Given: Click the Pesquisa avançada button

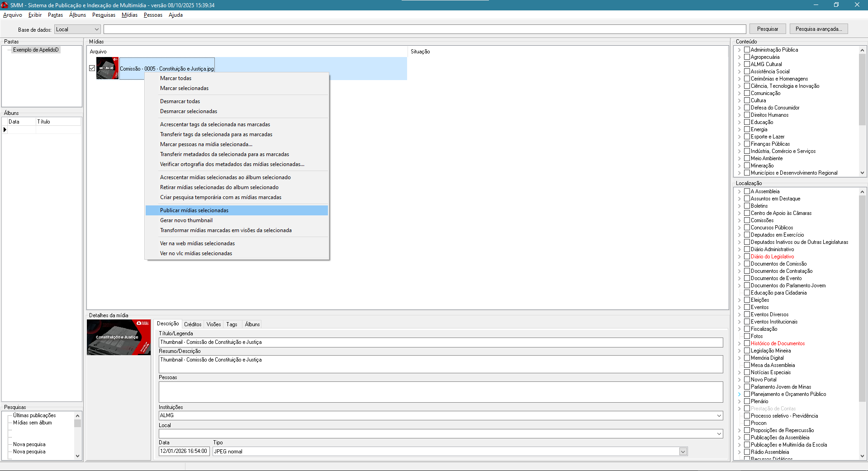Looking at the screenshot, I should pos(818,29).
